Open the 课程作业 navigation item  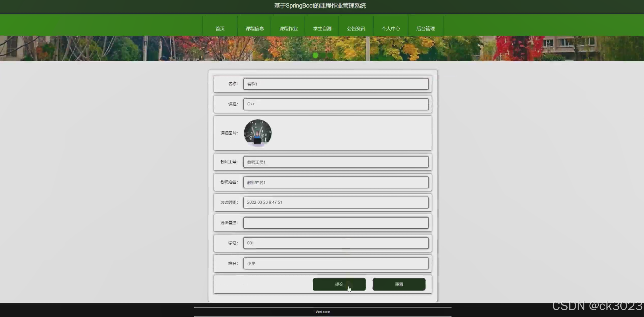(x=289, y=28)
